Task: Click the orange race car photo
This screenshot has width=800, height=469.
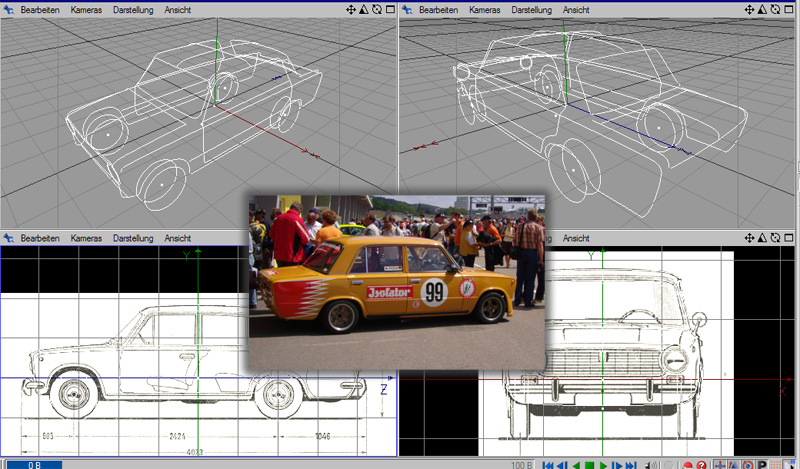Action: (397, 282)
